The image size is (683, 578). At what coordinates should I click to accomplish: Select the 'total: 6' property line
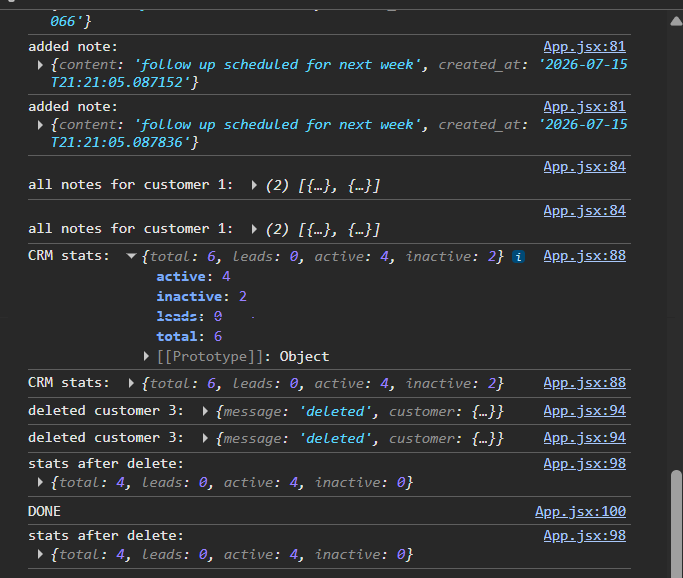(189, 337)
